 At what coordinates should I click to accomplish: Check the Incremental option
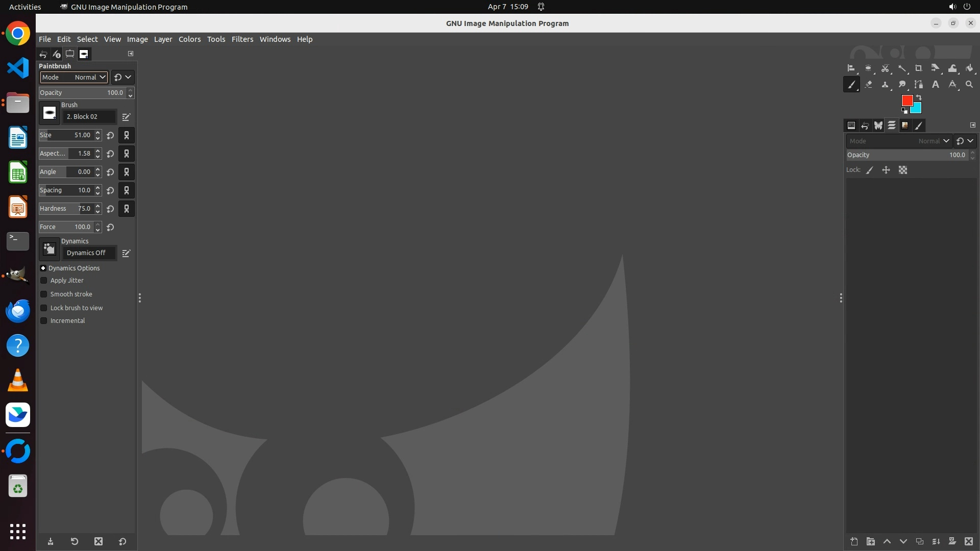pos(44,321)
